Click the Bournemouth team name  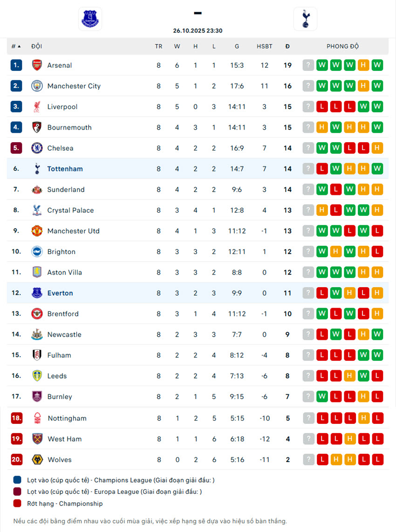tap(69, 127)
